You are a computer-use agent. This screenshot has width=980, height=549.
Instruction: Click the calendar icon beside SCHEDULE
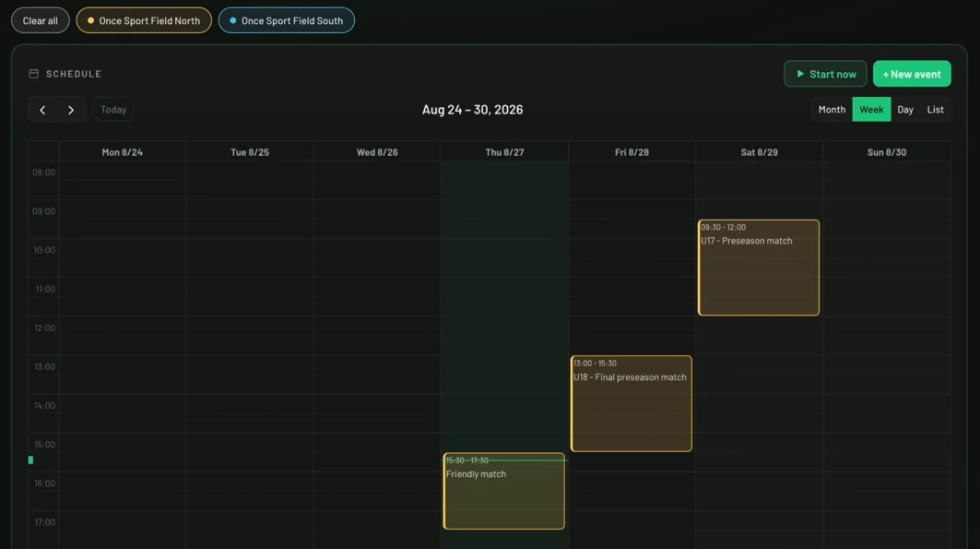pyautogui.click(x=34, y=74)
